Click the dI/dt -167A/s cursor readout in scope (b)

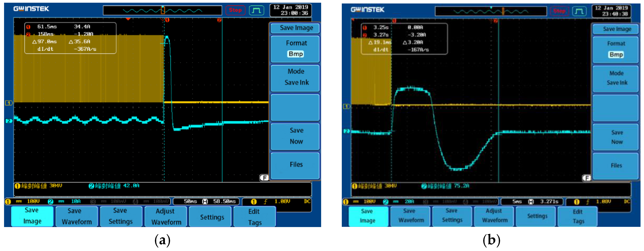coord(401,50)
